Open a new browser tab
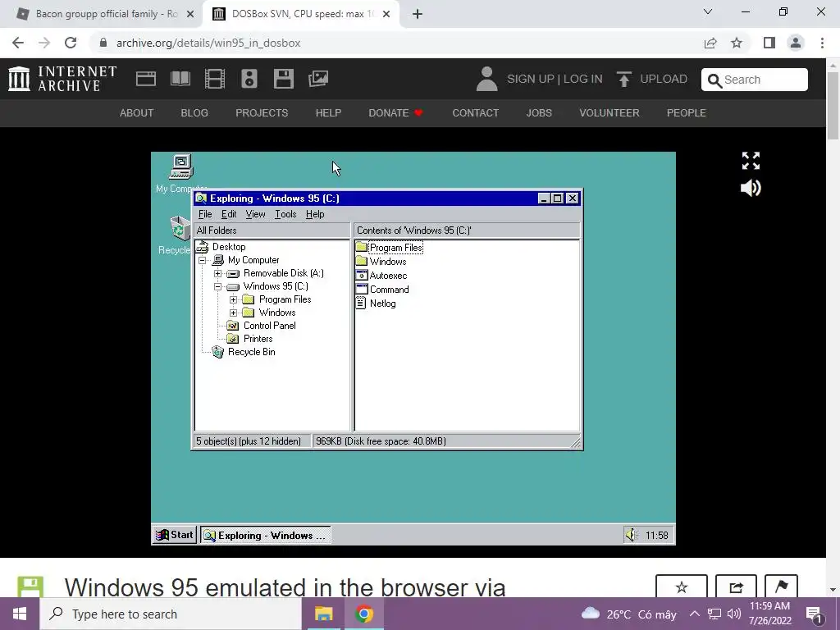The height and width of the screenshot is (630, 840). 418,15
